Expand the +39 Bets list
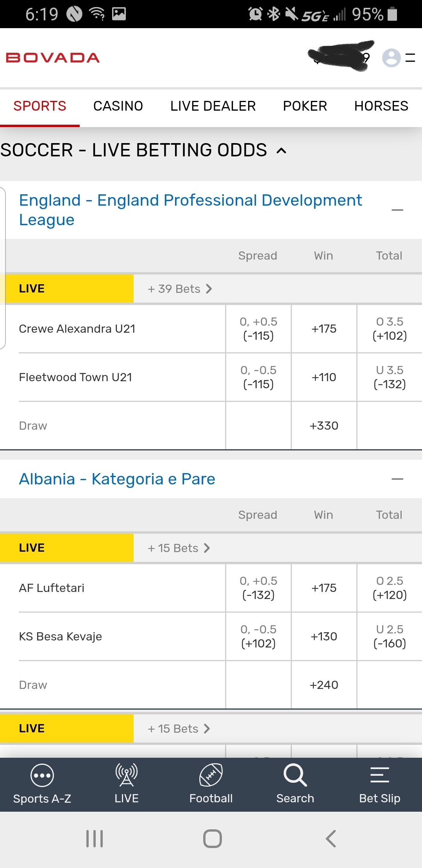This screenshot has height=868, width=422. (180, 289)
